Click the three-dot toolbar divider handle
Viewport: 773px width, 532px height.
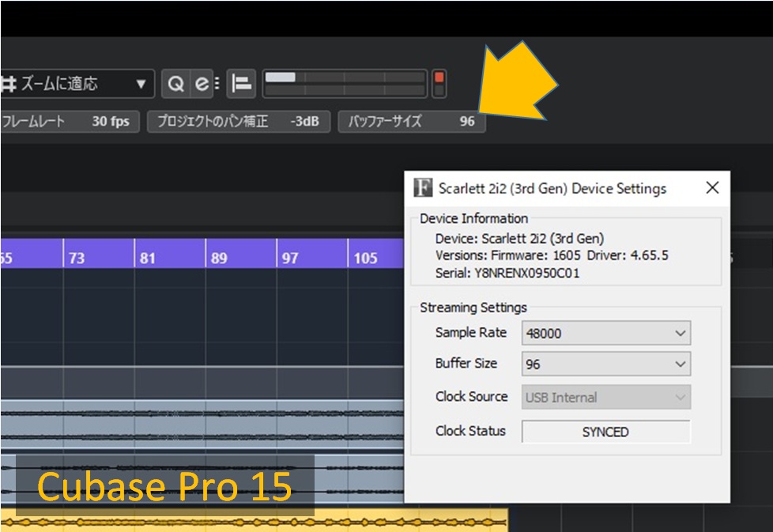[x=218, y=83]
